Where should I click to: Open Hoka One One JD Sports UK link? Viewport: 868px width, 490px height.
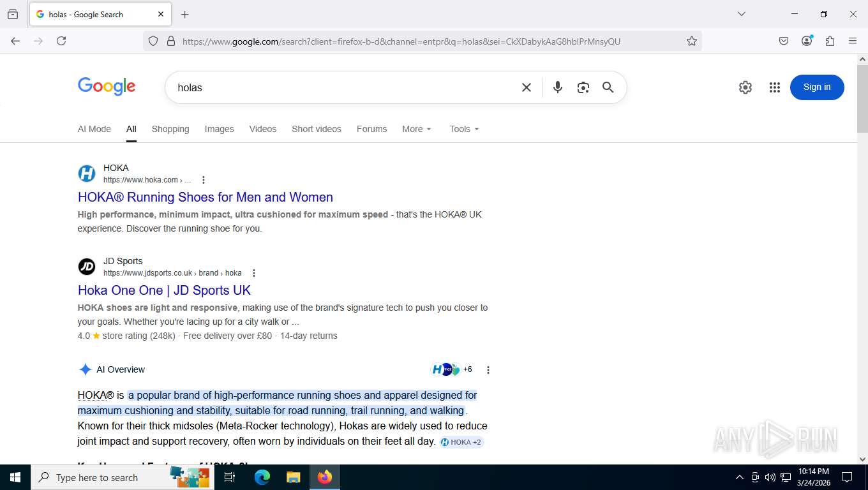164,290
